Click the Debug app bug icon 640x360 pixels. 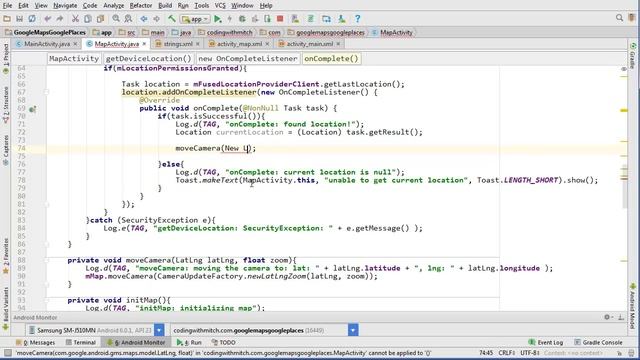242,19
